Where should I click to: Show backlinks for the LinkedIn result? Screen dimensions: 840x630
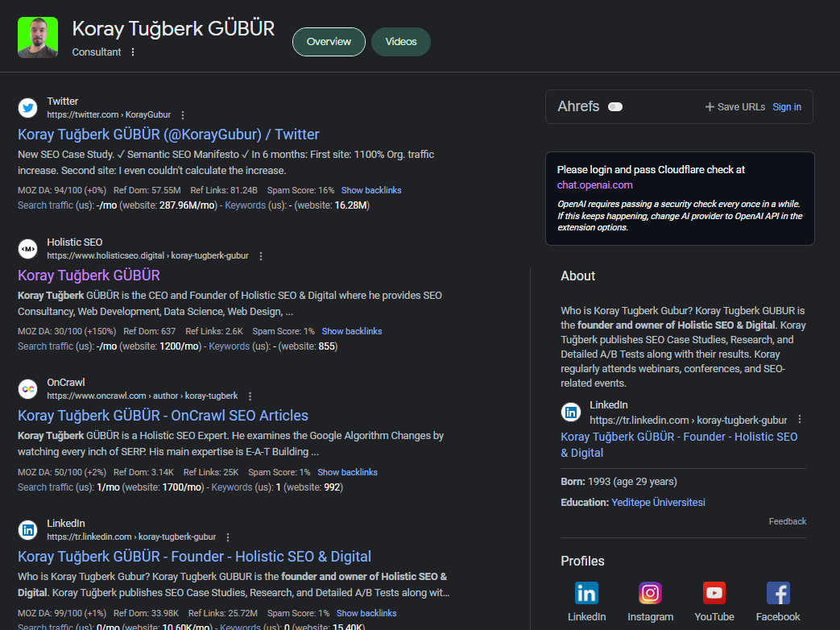[x=366, y=613]
